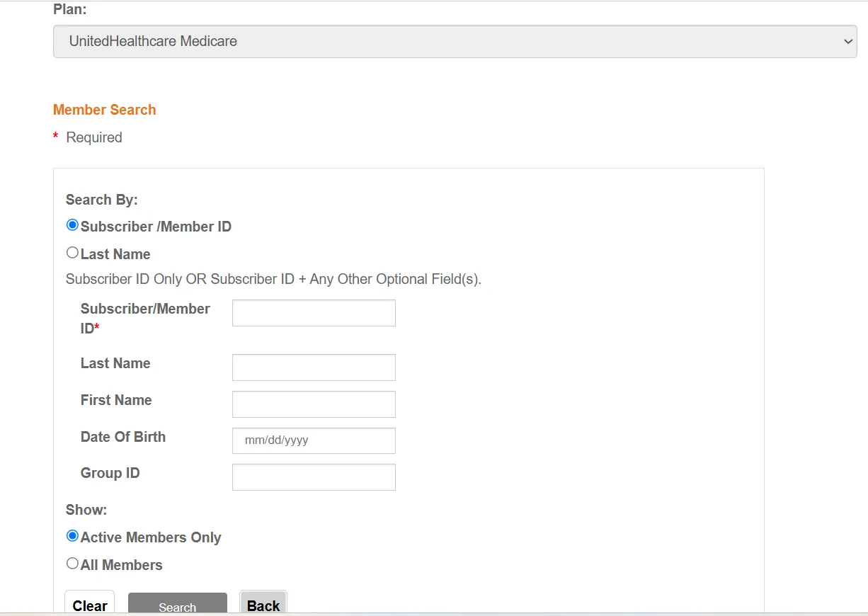868x616 pixels.
Task: Click the 'First Name' field label
Action: pos(116,400)
